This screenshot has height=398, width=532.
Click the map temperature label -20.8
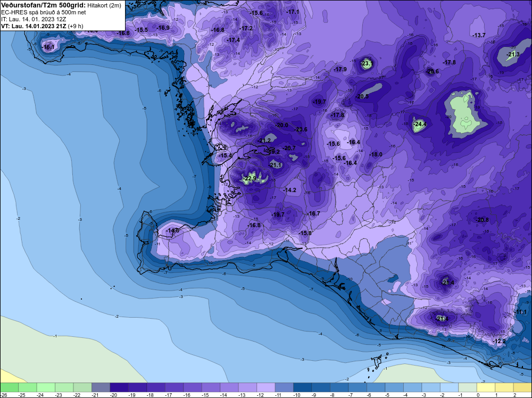tap(482, 220)
